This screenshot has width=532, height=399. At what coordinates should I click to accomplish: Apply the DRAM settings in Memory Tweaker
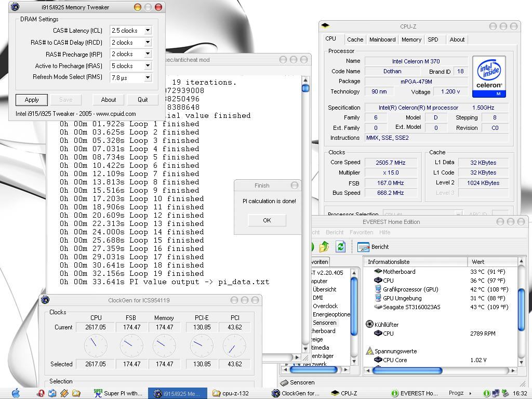coord(32,100)
